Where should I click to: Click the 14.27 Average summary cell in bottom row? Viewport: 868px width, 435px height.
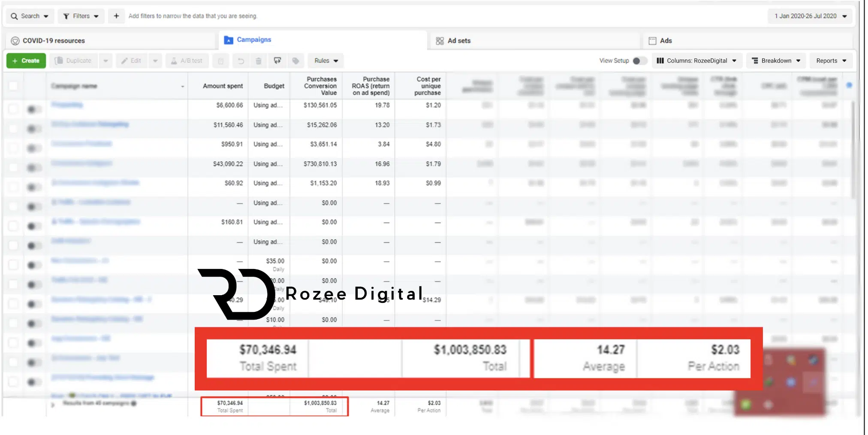coord(380,406)
